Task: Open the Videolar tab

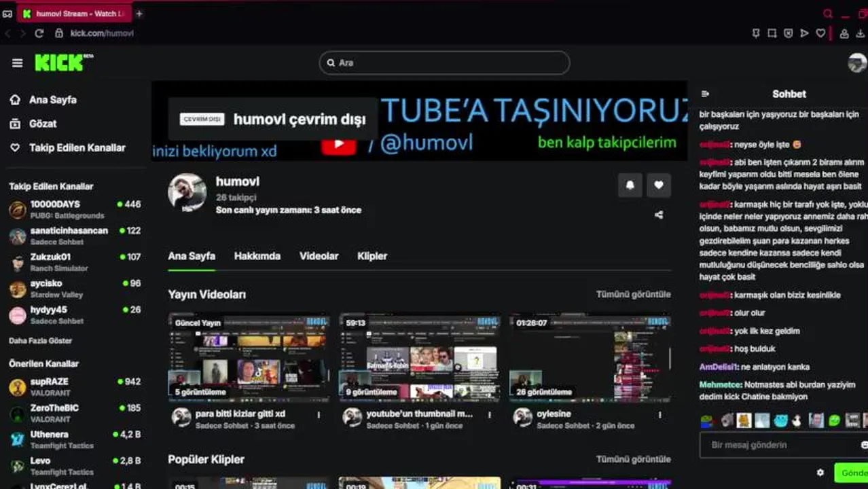Action: (x=319, y=256)
